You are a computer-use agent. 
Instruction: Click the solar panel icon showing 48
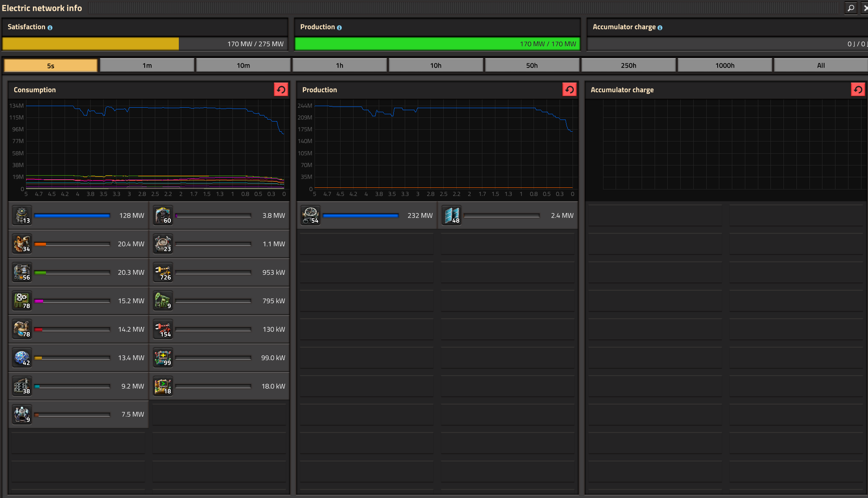tap(451, 215)
